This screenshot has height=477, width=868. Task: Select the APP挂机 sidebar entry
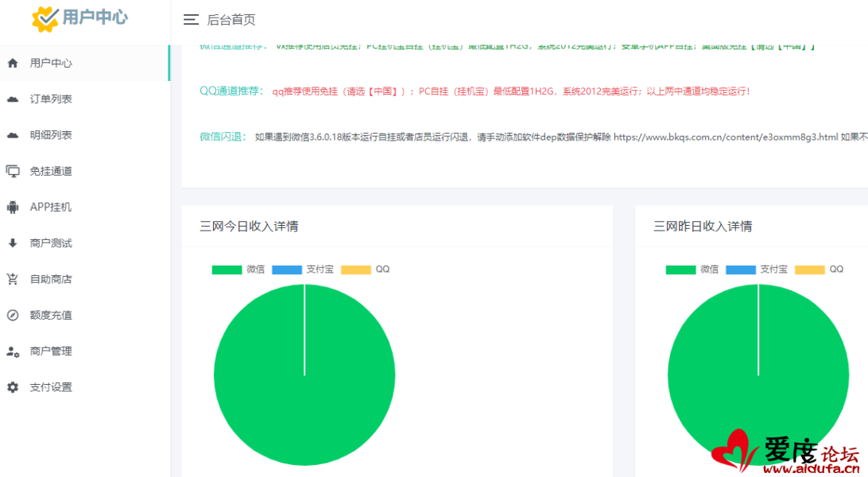[x=50, y=207]
